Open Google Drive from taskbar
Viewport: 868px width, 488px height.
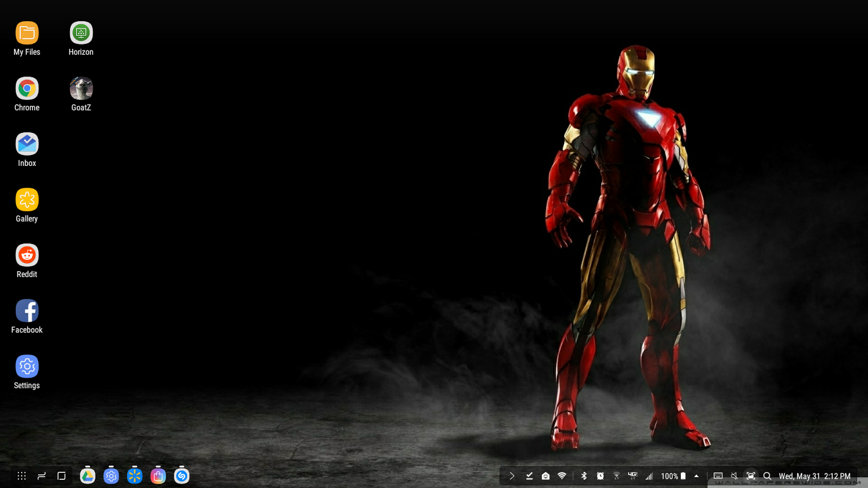pos(87,476)
